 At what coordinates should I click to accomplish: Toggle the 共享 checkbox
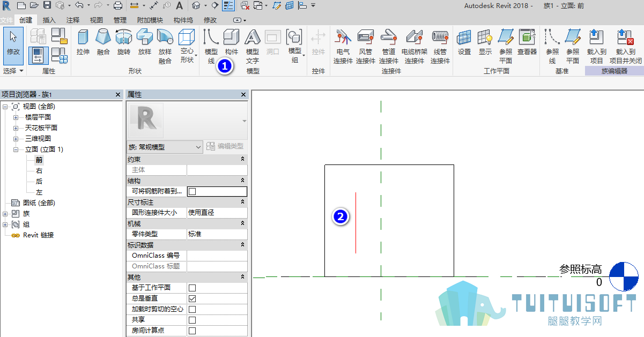[192, 320]
